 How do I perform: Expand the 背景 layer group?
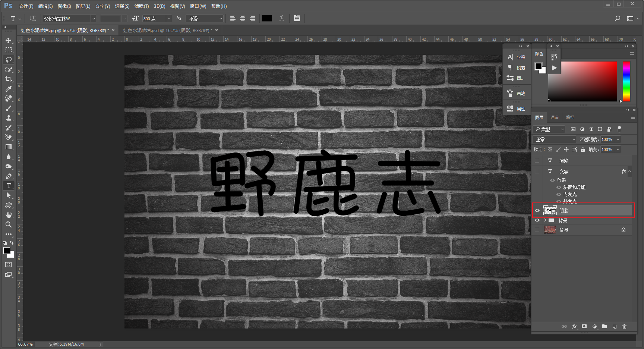coord(545,220)
